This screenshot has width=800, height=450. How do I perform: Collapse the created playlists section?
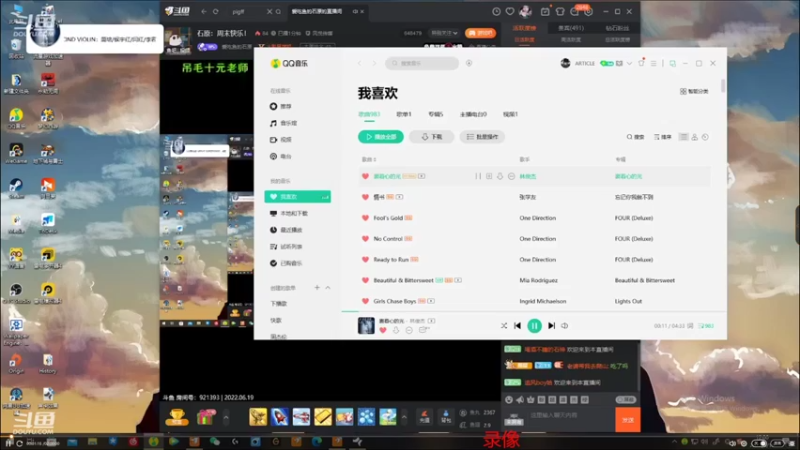point(328,288)
